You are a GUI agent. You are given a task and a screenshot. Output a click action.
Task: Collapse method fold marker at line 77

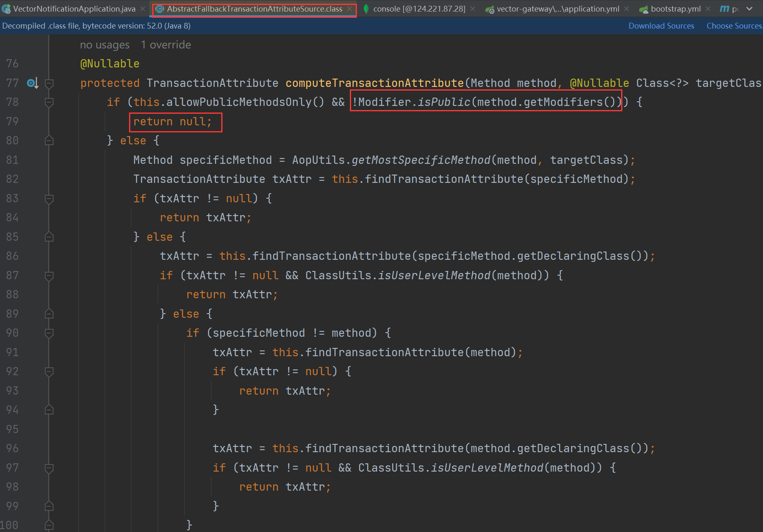tap(49, 83)
